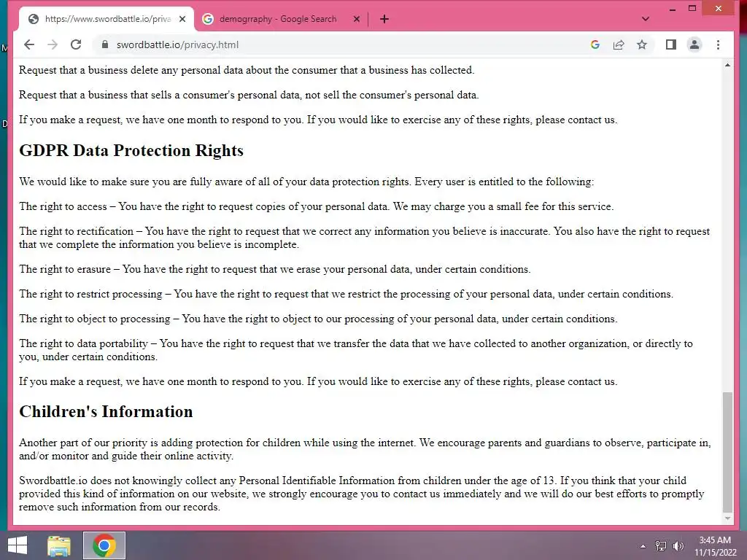
Task: Bookmark this tab with the star icon
Action: pos(642,44)
